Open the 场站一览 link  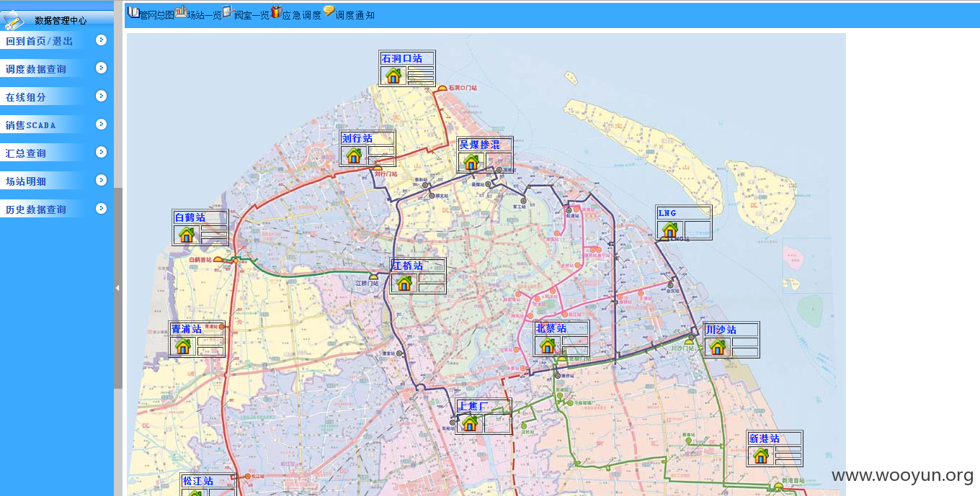point(205,15)
